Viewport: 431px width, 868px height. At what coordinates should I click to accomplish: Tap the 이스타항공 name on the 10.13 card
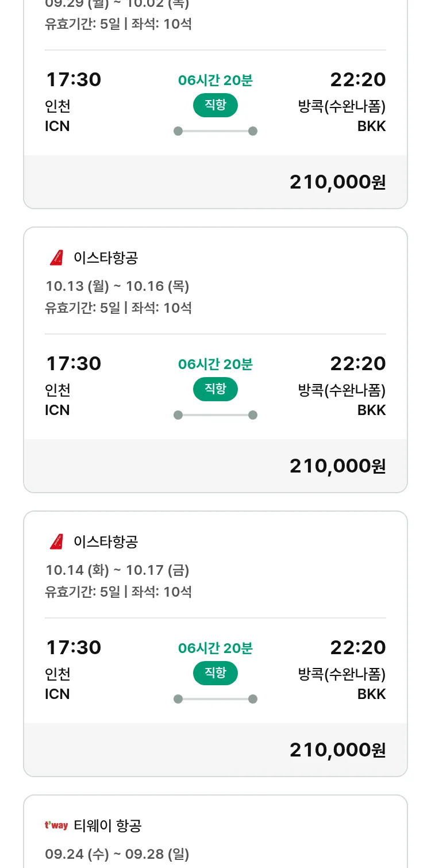click(x=106, y=258)
